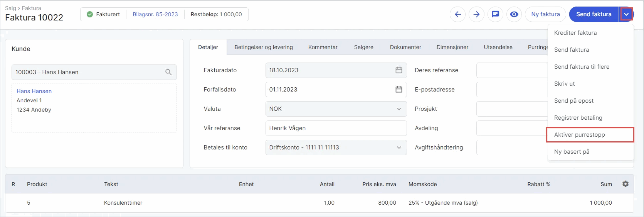644x217 pixels.
Task: Click the 25% - Utgående mva (salg) cell
Action: [443, 203]
